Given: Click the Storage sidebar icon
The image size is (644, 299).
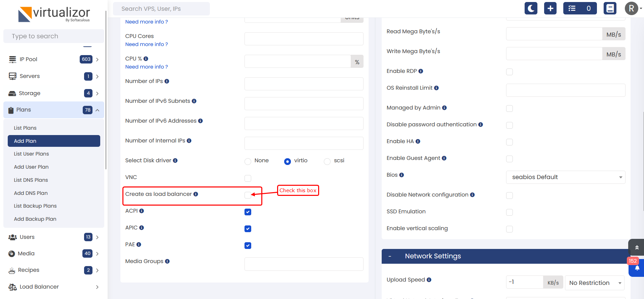Looking at the screenshot, I should [12, 93].
